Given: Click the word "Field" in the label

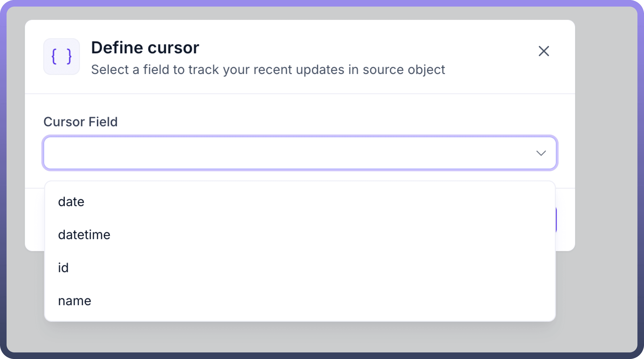Looking at the screenshot, I should (x=103, y=122).
